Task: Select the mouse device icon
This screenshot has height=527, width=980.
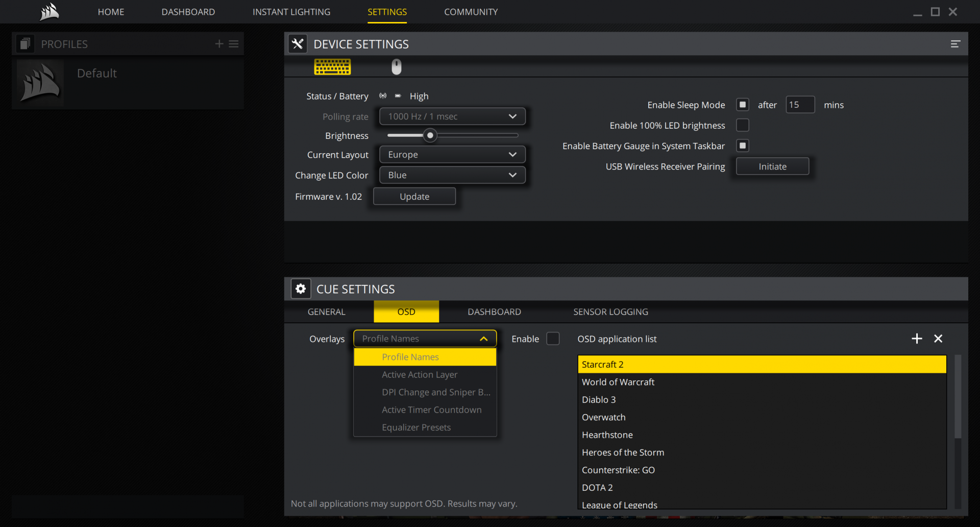Action: (x=397, y=67)
